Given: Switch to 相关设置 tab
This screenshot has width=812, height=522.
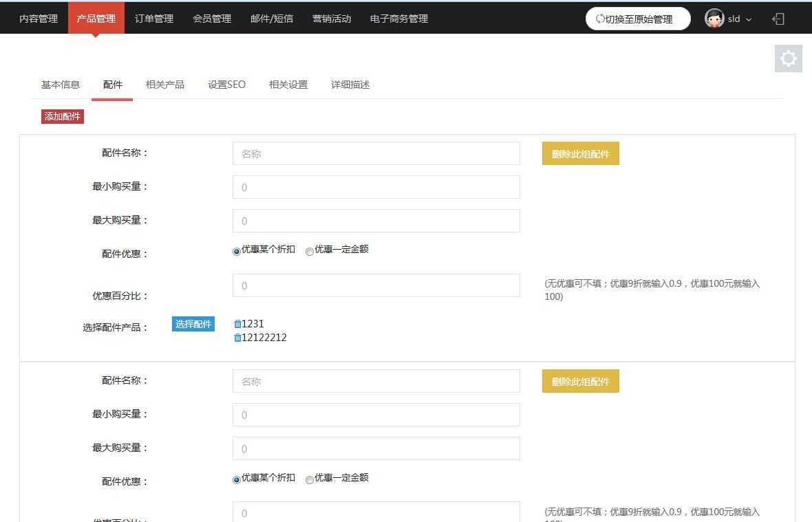Looking at the screenshot, I should tap(288, 85).
